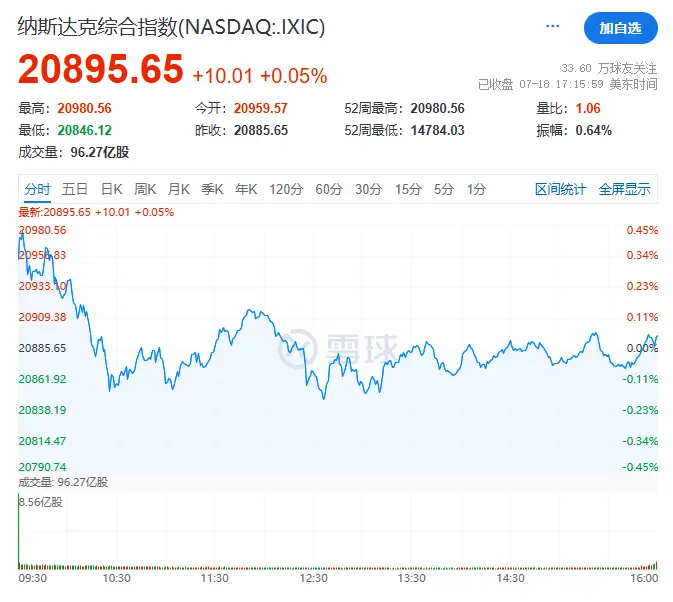This screenshot has width=673, height=602.
Task: Click the 振幅 value 0.64%
Action: 594,130
